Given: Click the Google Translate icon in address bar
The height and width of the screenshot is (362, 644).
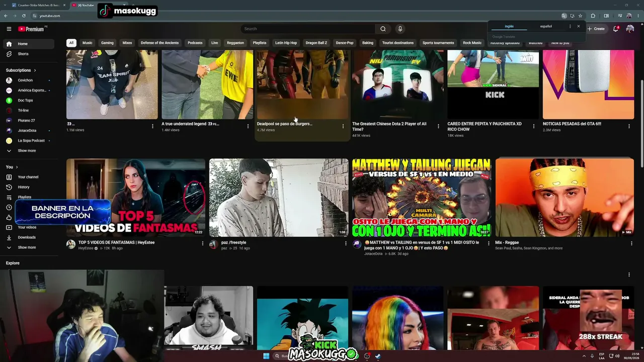Looking at the screenshot, I should click(x=564, y=16).
